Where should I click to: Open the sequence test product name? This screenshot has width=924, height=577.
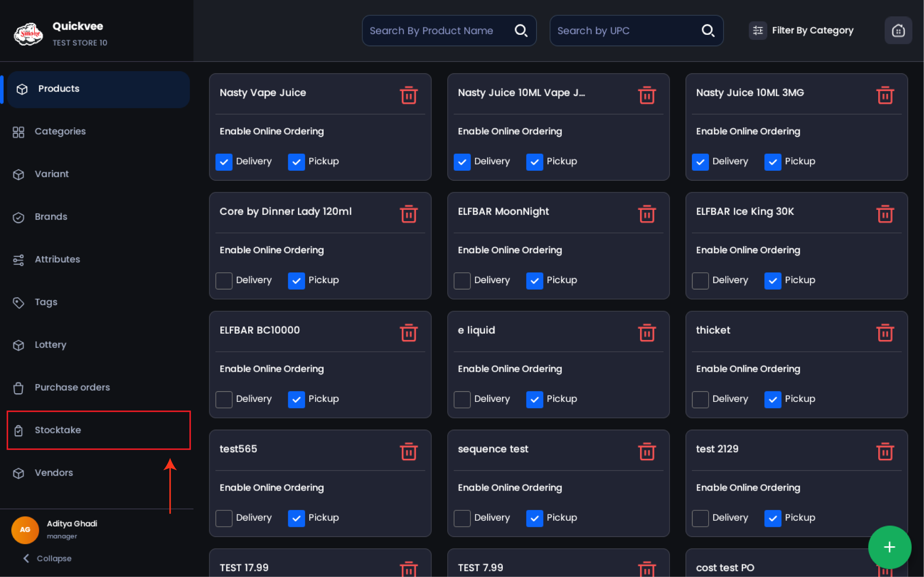[493, 449]
